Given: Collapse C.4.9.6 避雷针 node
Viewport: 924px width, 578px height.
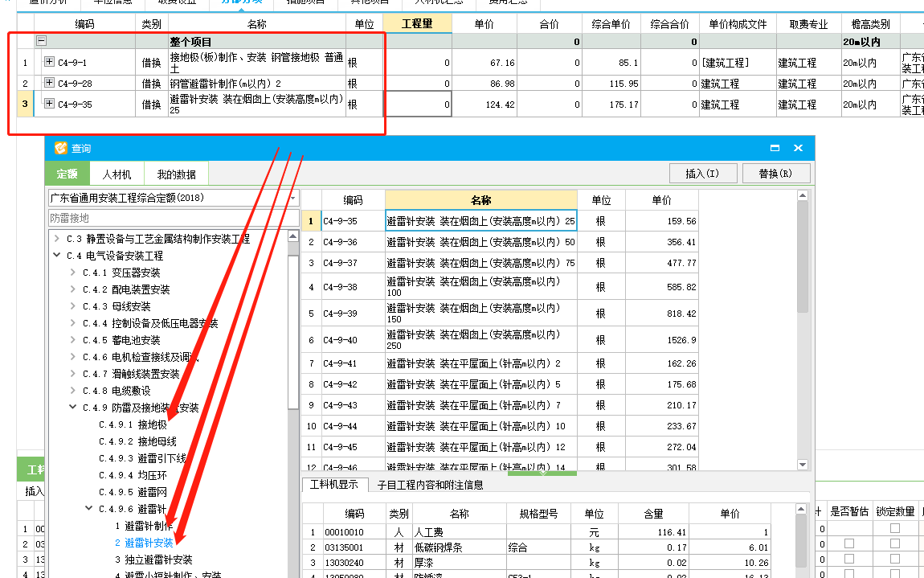Looking at the screenshot, I should coord(89,508).
